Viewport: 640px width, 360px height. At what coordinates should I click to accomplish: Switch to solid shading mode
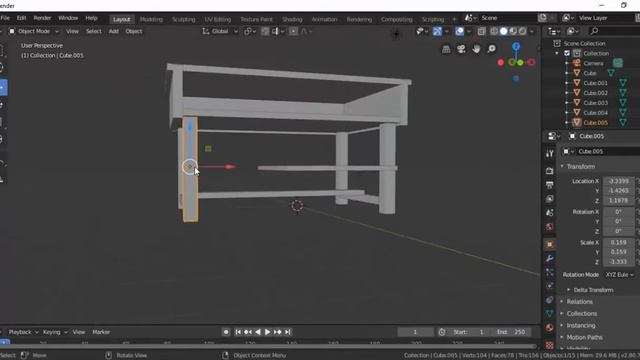coord(503,31)
